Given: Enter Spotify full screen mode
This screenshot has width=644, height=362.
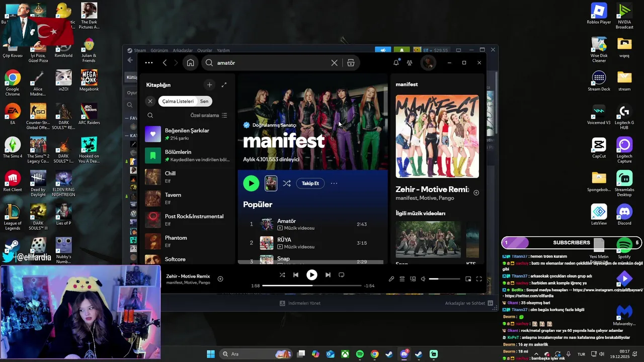Looking at the screenshot, I should point(479,279).
